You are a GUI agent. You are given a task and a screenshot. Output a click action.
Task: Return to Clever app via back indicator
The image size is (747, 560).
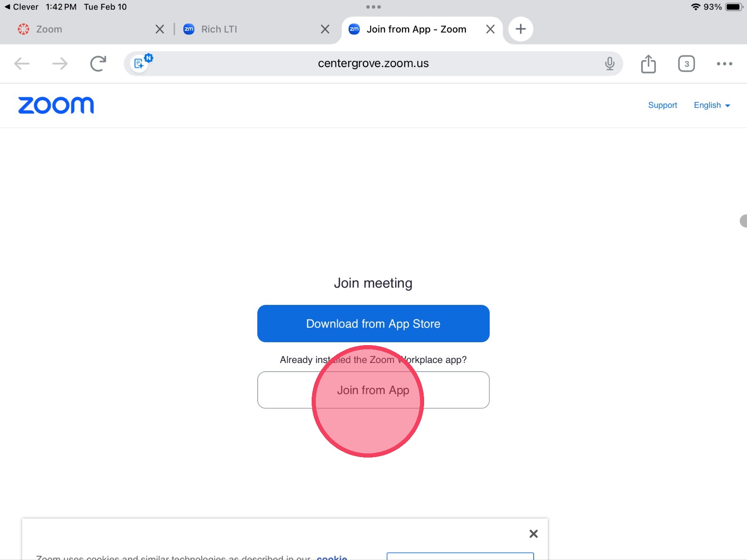click(22, 7)
